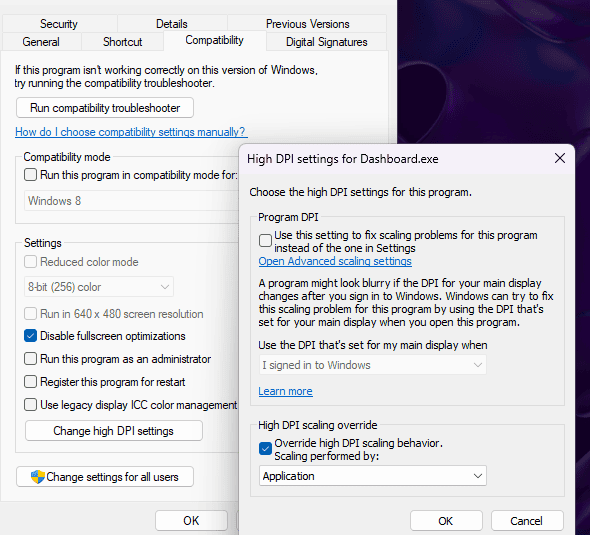Expand the Application scaling dropdown
This screenshot has width=590, height=535.
tap(373, 476)
